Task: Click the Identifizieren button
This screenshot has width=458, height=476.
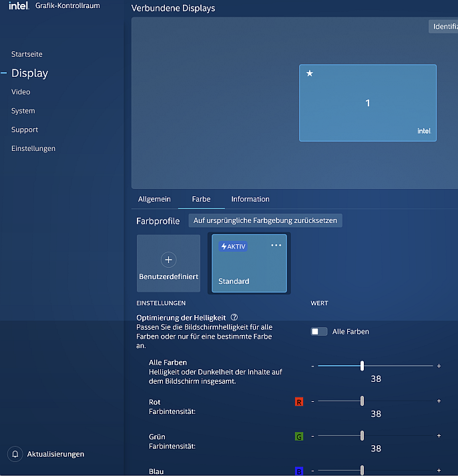Action: 443,27
